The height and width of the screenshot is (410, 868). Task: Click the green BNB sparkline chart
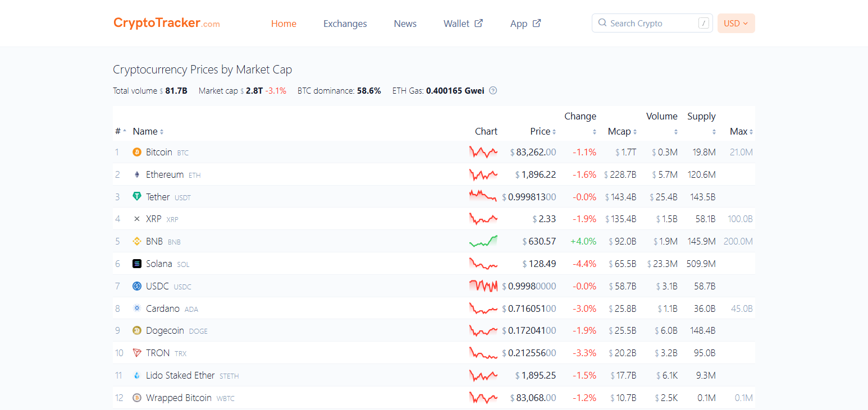click(483, 241)
